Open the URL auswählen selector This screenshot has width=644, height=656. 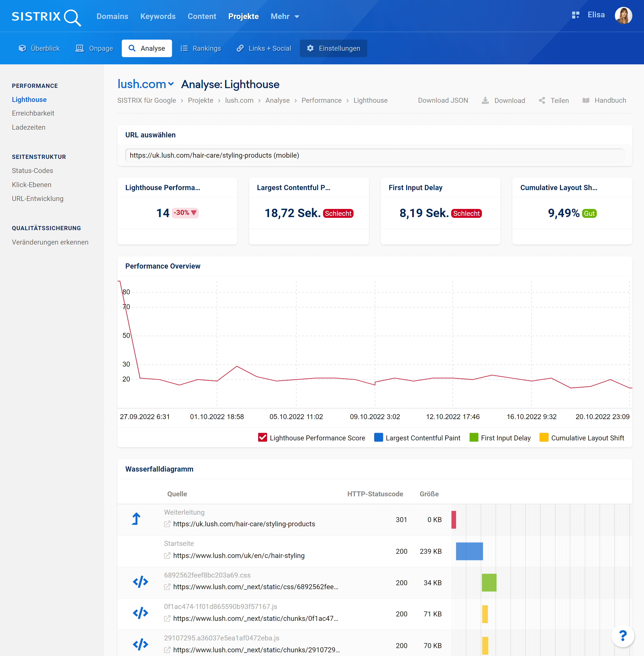point(375,155)
